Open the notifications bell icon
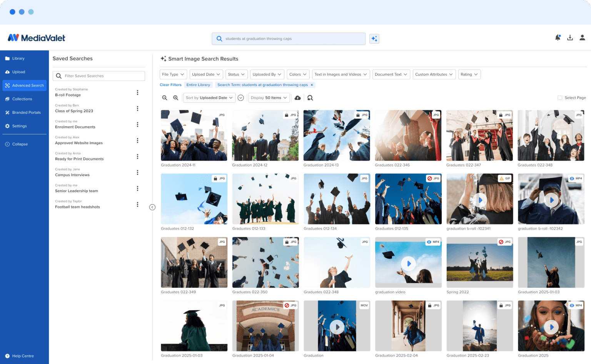This screenshot has width=591, height=364. pyautogui.click(x=558, y=37)
